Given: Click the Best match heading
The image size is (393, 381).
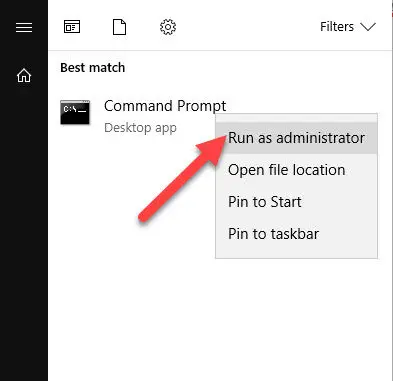Looking at the screenshot, I should coord(93,68).
